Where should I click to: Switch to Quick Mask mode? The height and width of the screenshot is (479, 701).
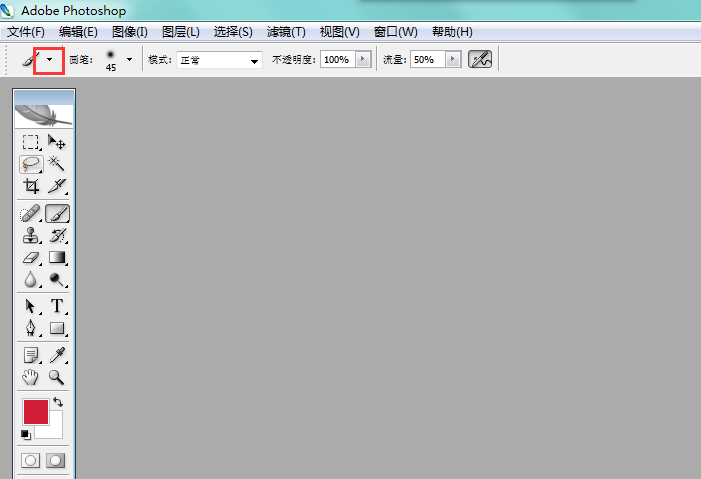(x=55, y=460)
